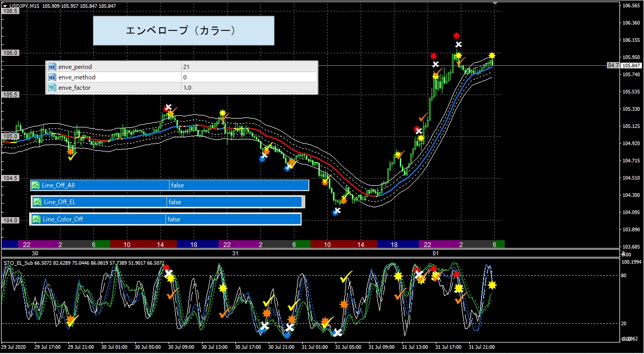This screenshot has width=644, height=354.
Task: Click the STO_EL_Sub indicator label
Action: [x=18, y=263]
